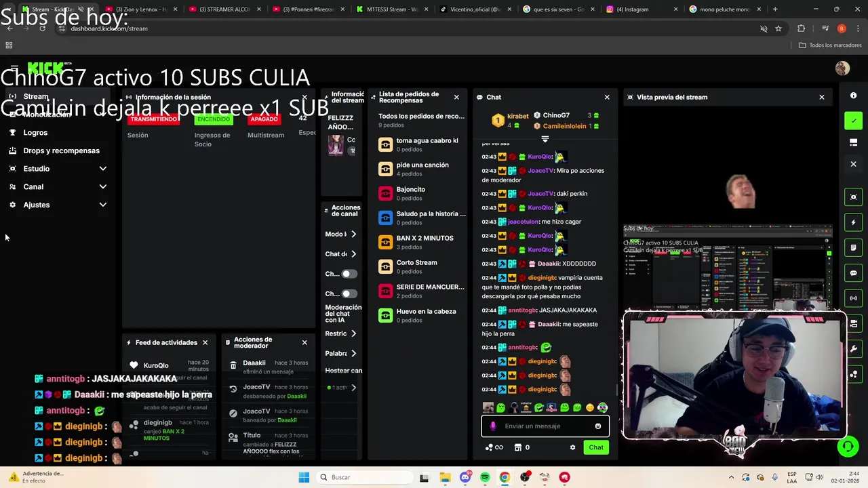
Task: Close the Lista de pedidos de Recompensas panel
Action: [x=456, y=97]
